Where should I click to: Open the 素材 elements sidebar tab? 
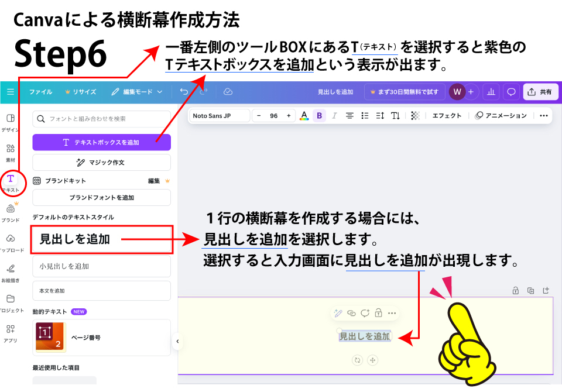click(11, 153)
